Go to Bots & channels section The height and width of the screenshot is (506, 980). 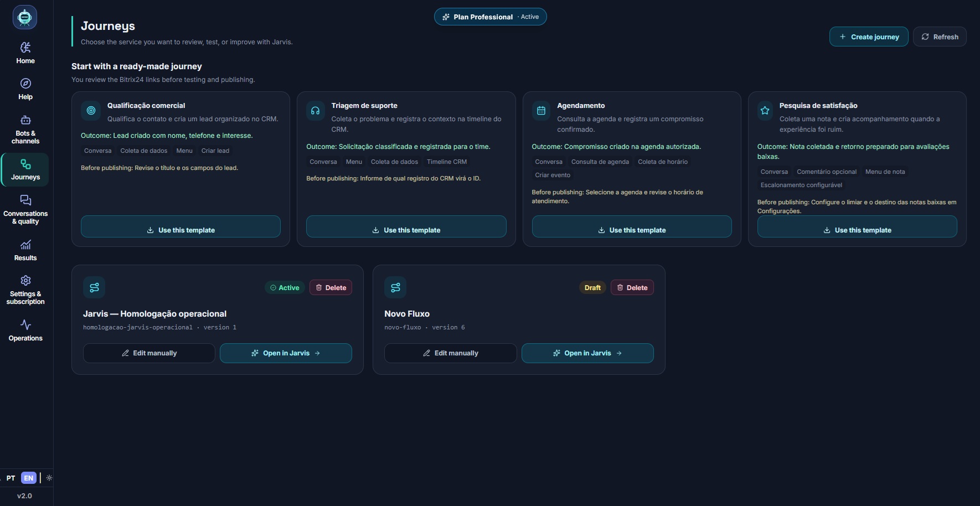click(x=25, y=130)
